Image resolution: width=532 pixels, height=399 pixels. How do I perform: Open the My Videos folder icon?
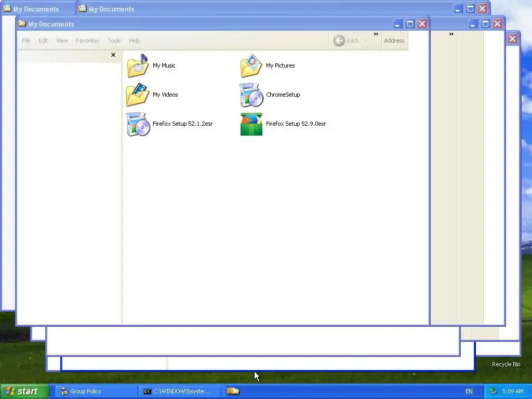pos(137,95)
